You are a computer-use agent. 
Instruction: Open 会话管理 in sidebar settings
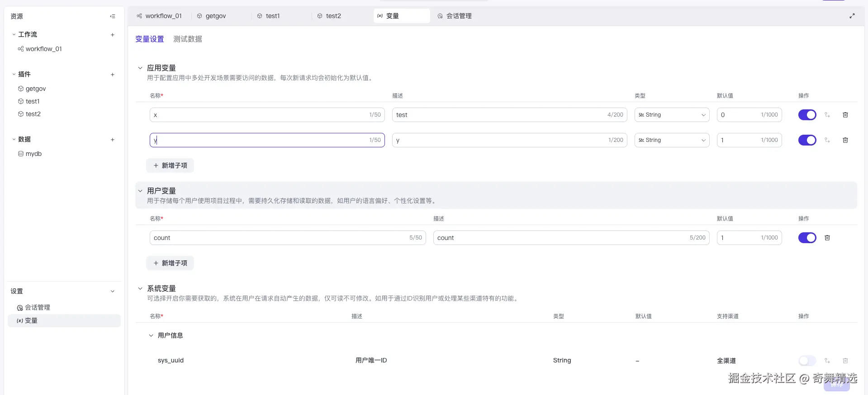37,307
